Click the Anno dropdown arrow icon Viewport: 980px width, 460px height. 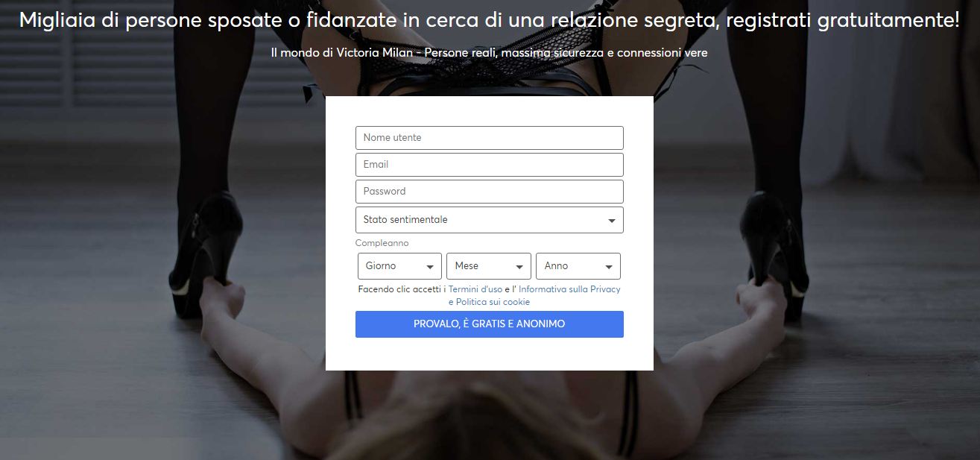(x=609, y=267)
